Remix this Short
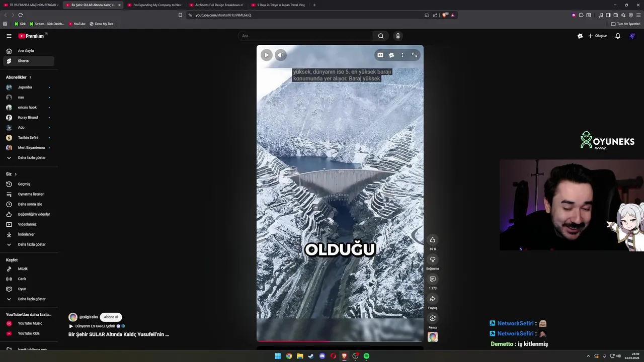The image size is (644, 362). point(432,318)
